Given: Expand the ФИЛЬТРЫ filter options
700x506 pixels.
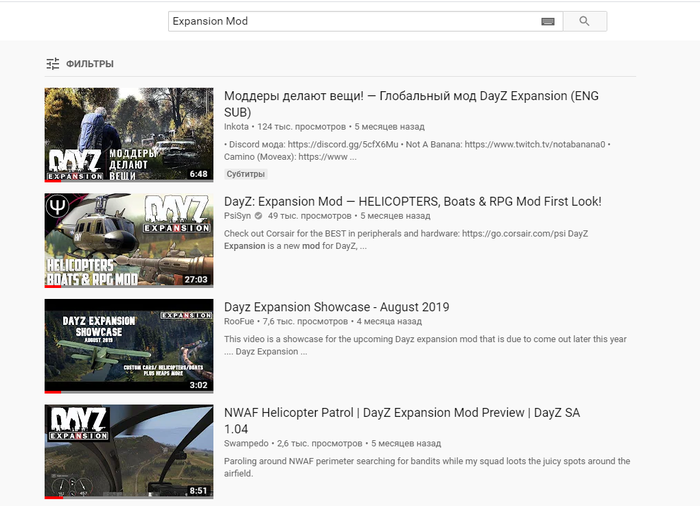Looking at the screenshot, I should pyautogui.click(x=89, y=64).
